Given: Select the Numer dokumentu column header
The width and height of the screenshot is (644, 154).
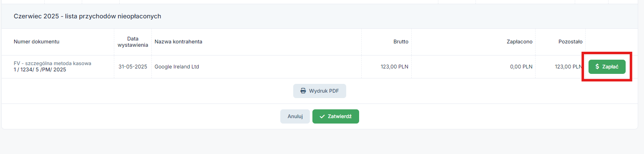Looking at the screenshot, I should tap(37, 42).
